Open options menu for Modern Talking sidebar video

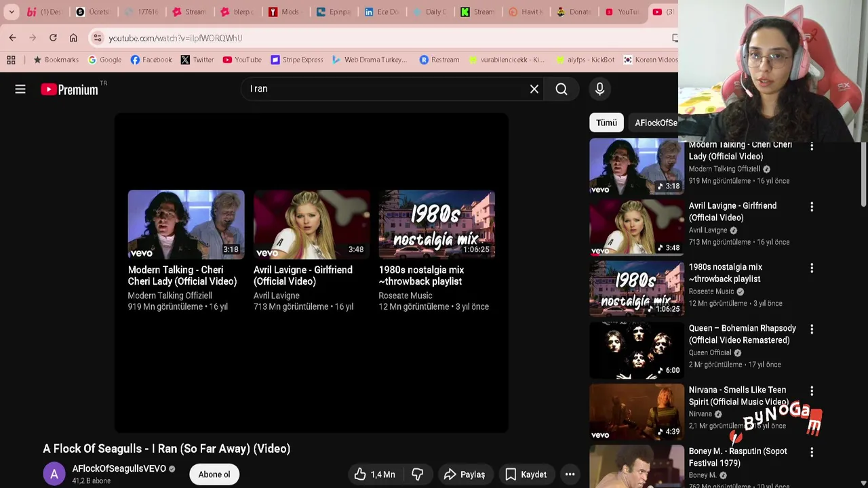[812, 146]
